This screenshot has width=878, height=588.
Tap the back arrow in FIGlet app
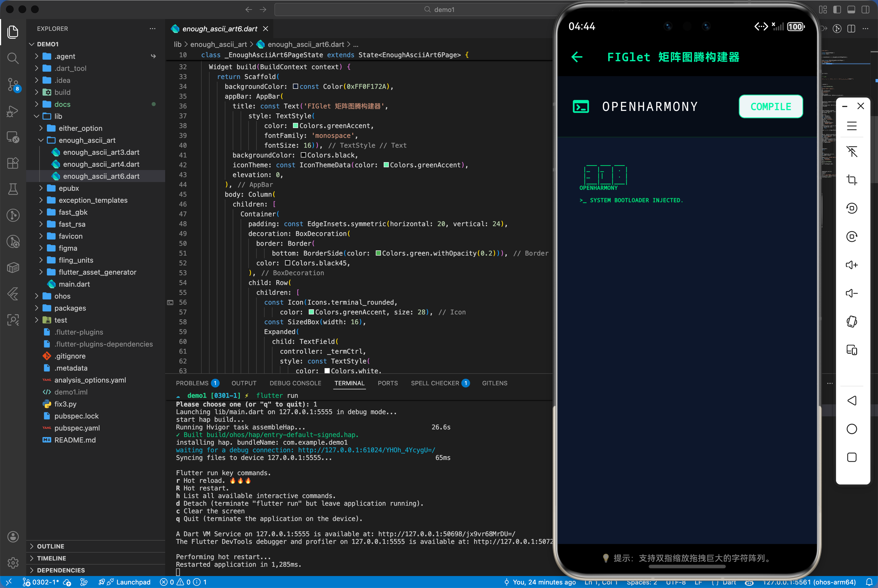click(577, 57)
